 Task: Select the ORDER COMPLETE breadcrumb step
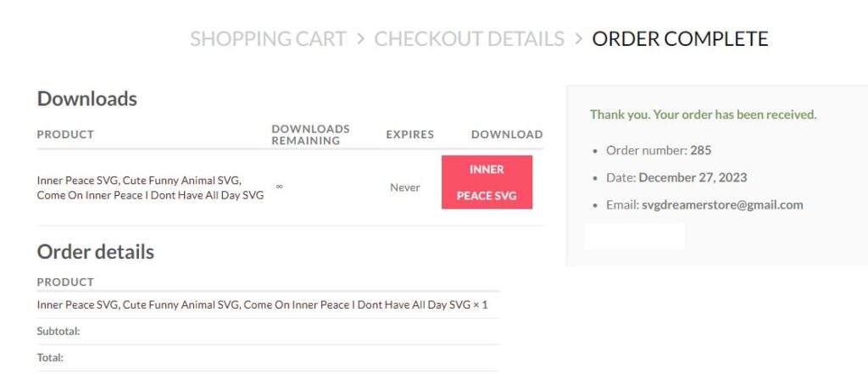point(680,39)
